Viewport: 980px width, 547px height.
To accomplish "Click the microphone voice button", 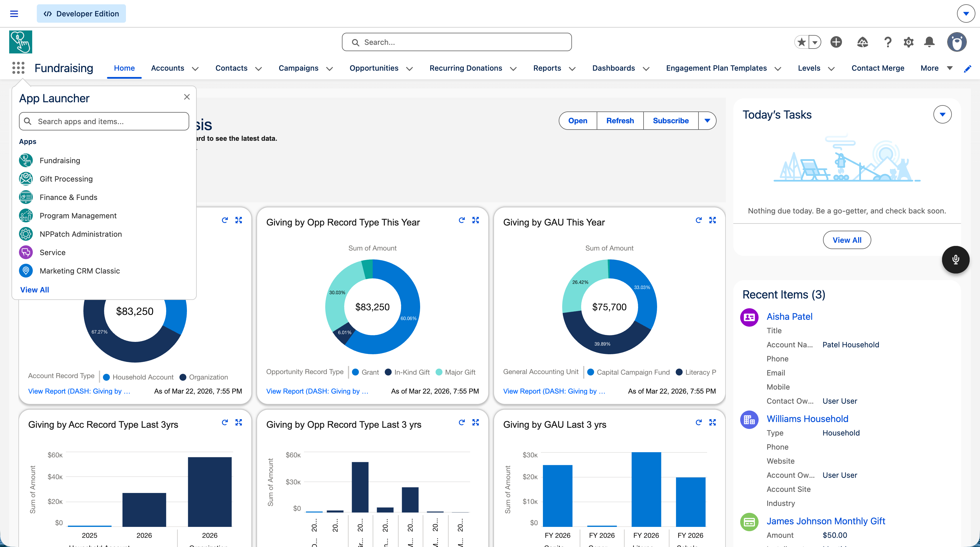I will click(x=955, y=260).
